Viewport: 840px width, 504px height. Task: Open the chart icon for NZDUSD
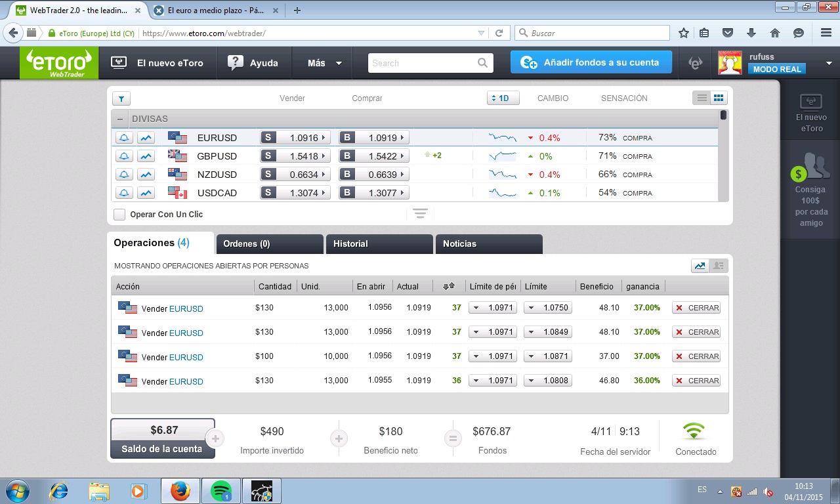[x=146, y=175]
